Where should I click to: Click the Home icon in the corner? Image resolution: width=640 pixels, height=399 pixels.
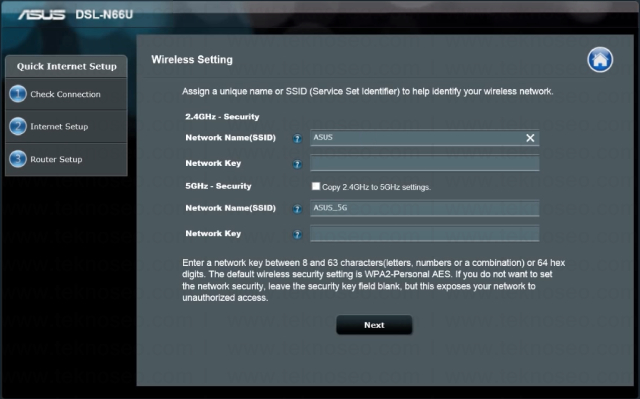point(600,60)
